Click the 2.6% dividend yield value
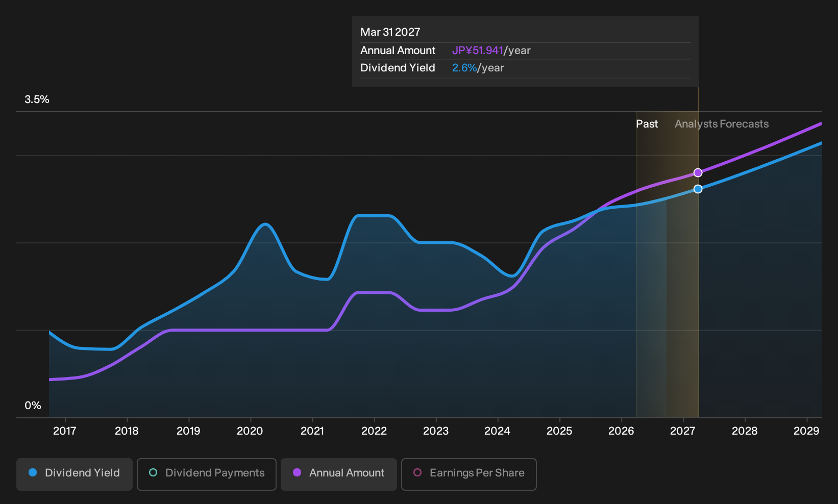 [464, 68]
